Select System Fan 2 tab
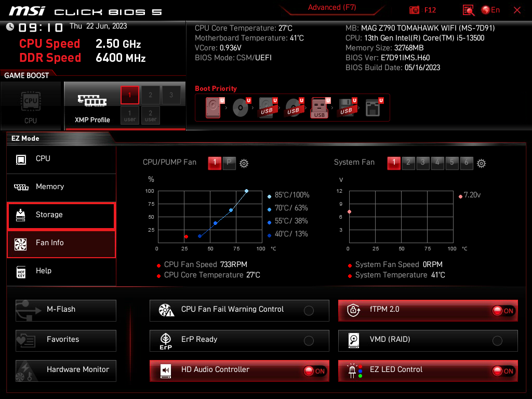 click(408, 163)
